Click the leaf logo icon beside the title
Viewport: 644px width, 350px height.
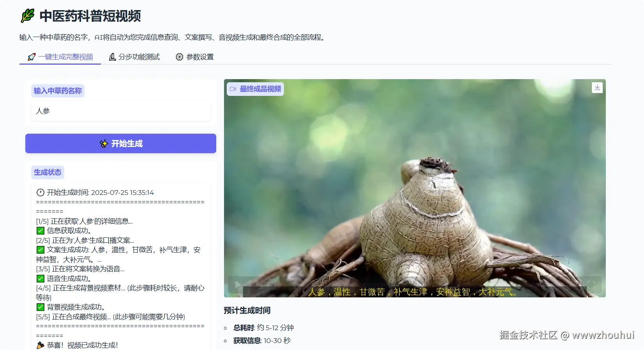pyautogui.click(x=28, y=16)
